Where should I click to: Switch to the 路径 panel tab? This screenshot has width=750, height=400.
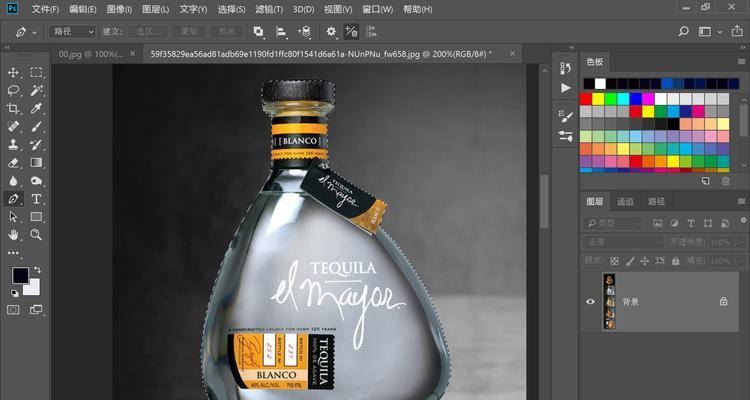pos(656,202)
